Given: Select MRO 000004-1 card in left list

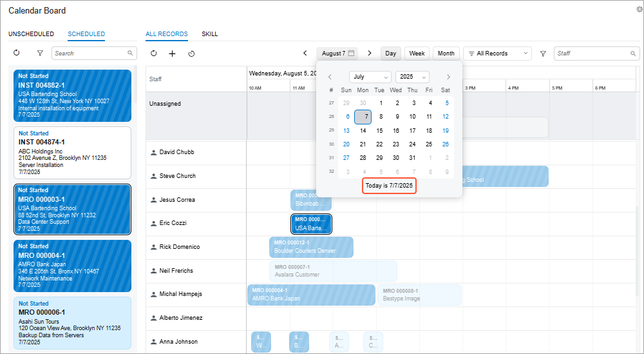Looking at the screenshot, I should point(72,266).
